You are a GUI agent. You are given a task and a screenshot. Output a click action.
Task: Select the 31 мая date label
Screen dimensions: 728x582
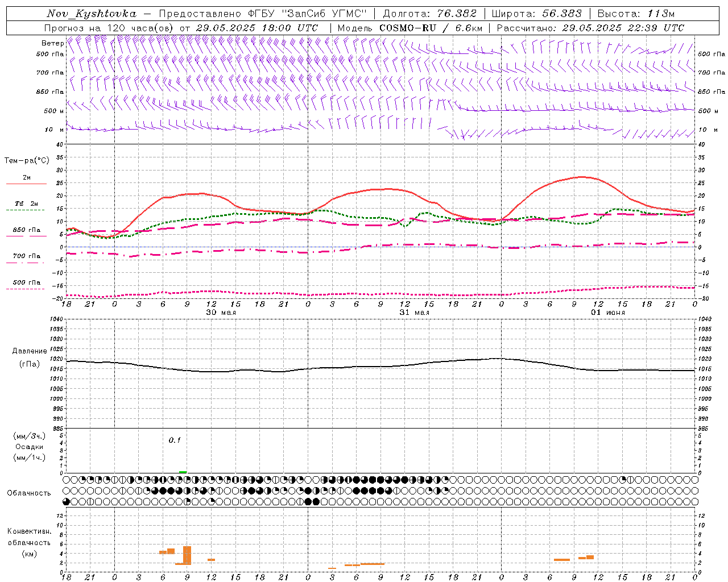pos(415,313)
